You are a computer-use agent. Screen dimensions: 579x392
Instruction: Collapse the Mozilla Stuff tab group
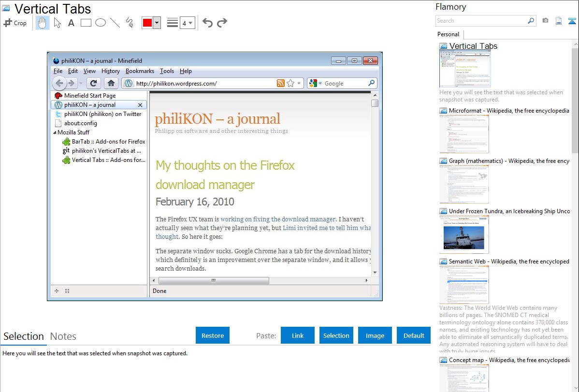[x=55, y=132]
